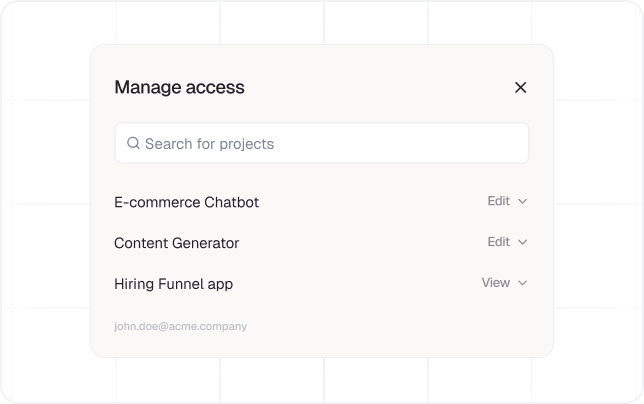Click the chevron beside Content Generator's Edit
This screenshot has width=644, height=404.
(x=522, y=242)
